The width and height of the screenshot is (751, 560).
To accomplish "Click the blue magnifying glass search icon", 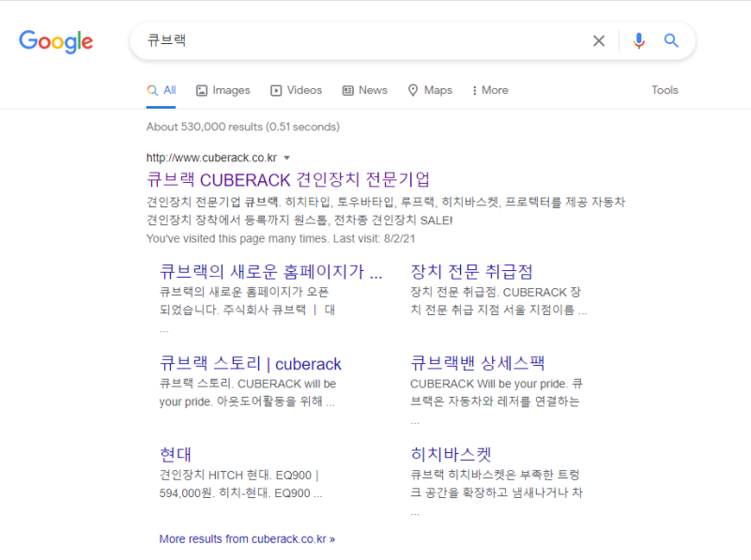I will [671, 40].
